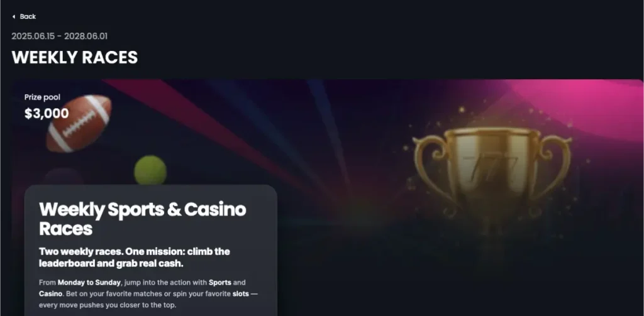Click the American football graphic
The width and height of the screenshot is (644, 316).
tap(79, 123)
